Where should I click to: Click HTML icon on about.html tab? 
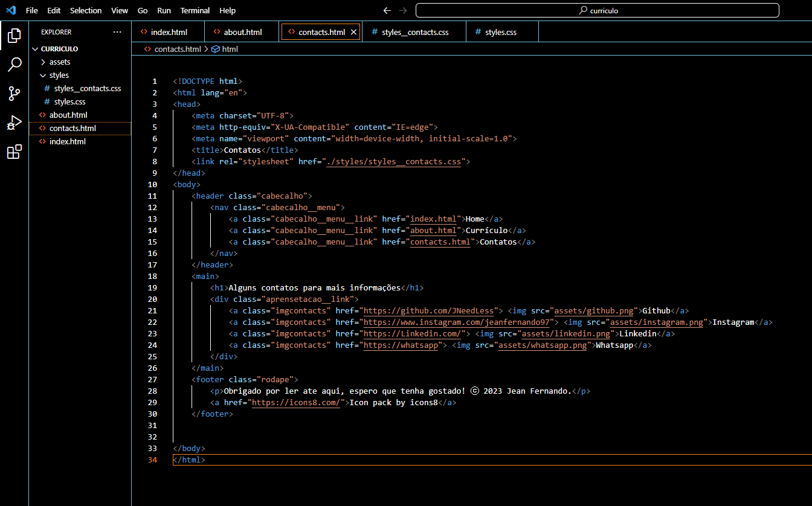pyautogui.click(x=217, y=32)
